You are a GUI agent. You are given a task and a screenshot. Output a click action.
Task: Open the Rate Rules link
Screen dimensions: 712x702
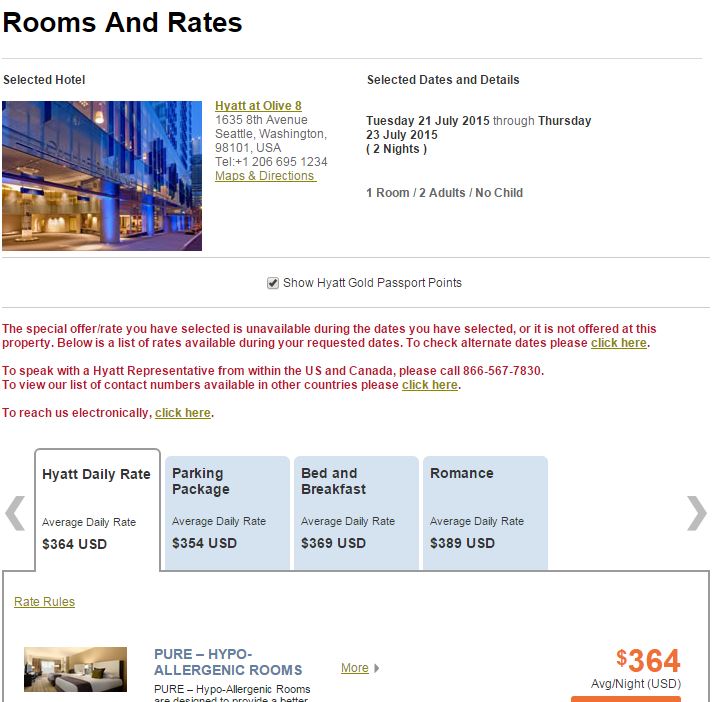[44, 602]
